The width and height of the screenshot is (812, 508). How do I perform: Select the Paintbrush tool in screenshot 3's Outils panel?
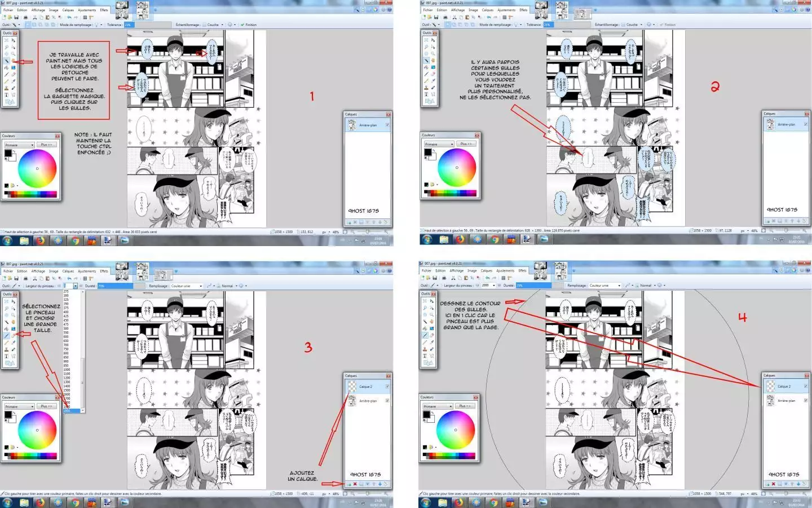[7, 335]
